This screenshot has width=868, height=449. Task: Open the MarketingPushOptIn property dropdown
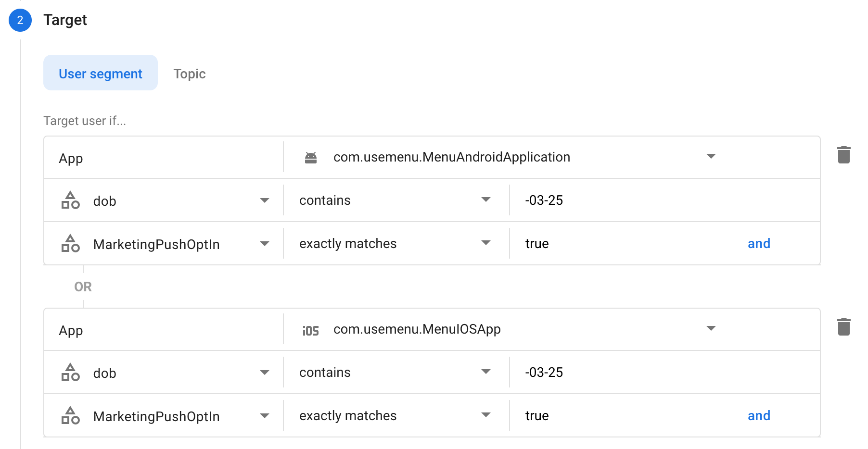[265, 243]
